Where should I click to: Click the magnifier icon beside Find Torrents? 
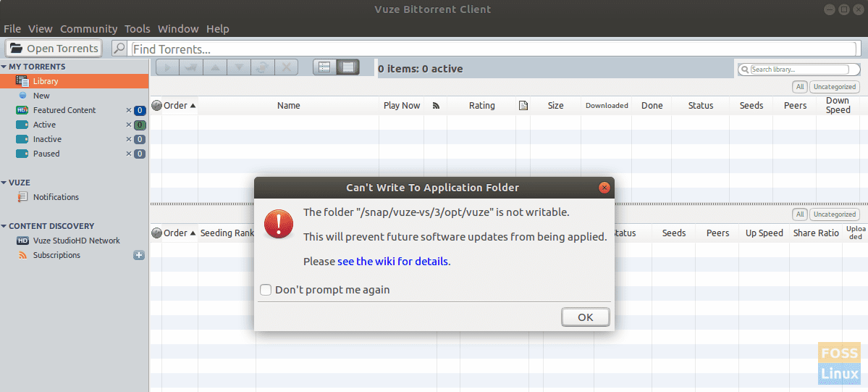click(119, 49)
